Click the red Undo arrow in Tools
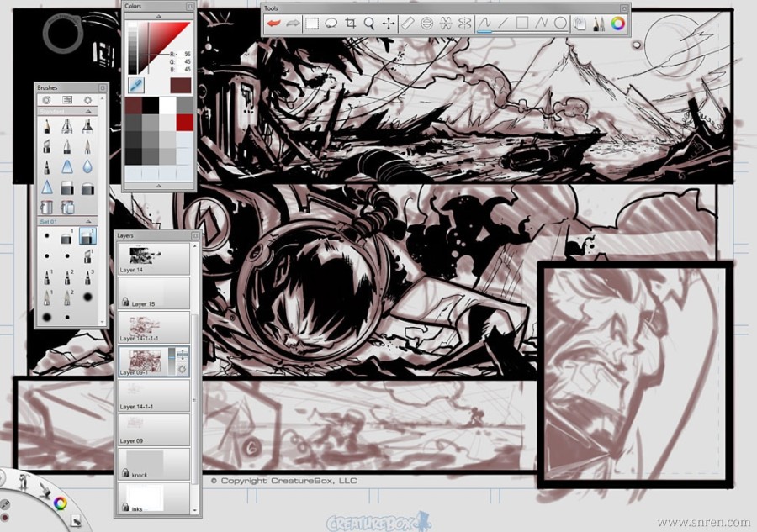757x532 pixels. pos(273,24)
